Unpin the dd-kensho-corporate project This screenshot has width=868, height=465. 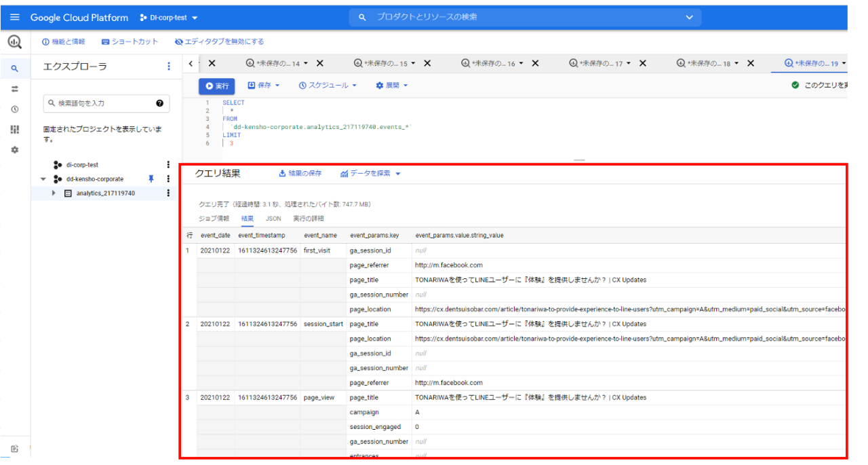(x=151, y=179)
